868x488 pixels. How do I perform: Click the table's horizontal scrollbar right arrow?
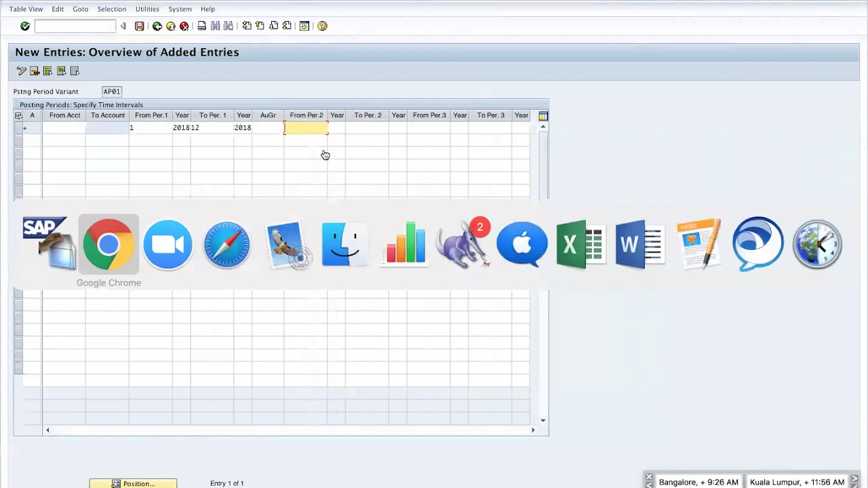[533, 430]
